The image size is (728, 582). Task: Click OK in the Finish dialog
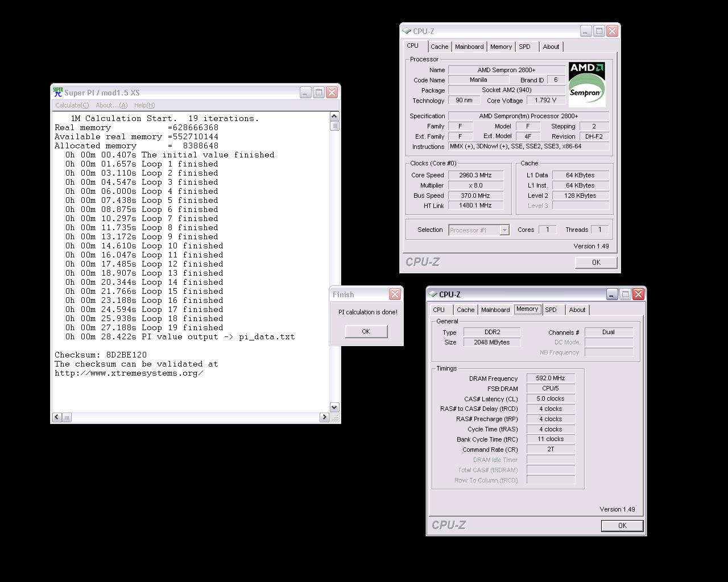click(366, 331)
